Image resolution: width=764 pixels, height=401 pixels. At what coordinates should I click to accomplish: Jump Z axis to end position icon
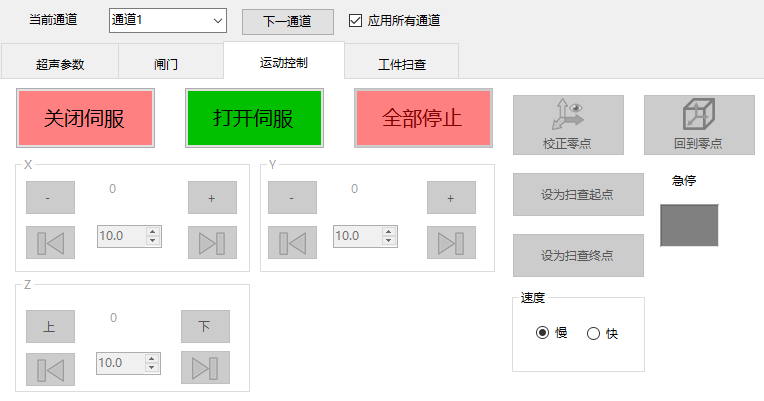coord(205,368)
